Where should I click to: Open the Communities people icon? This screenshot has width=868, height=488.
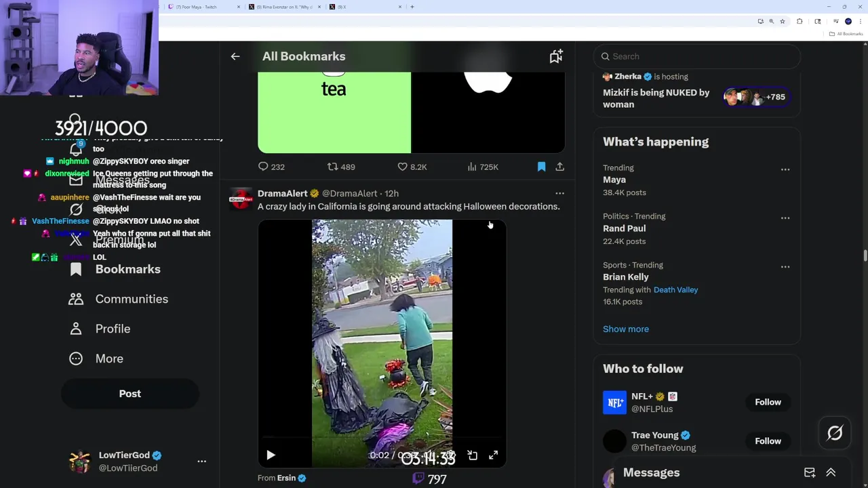click(x=76, y=299)
